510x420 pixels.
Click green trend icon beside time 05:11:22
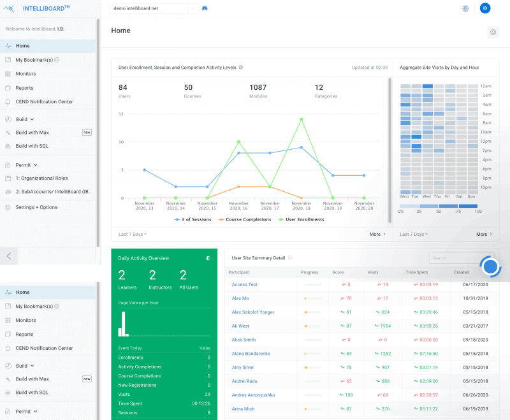point(416,409)
